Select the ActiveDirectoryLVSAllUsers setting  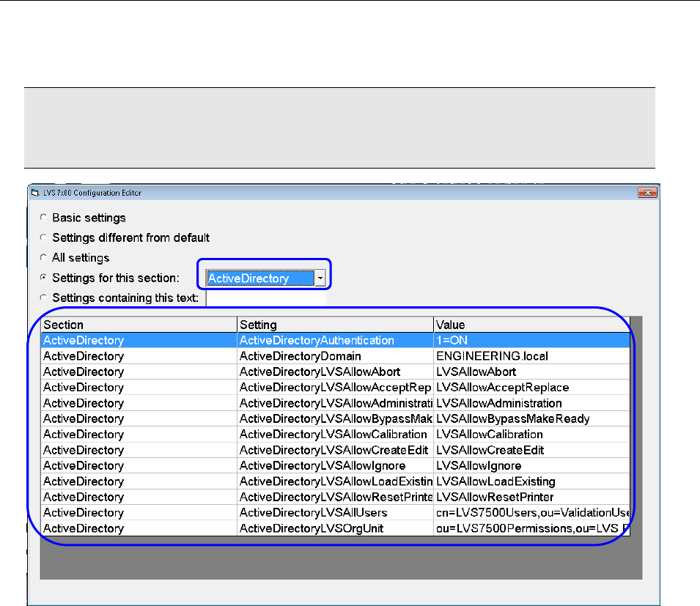click(335, 513)
